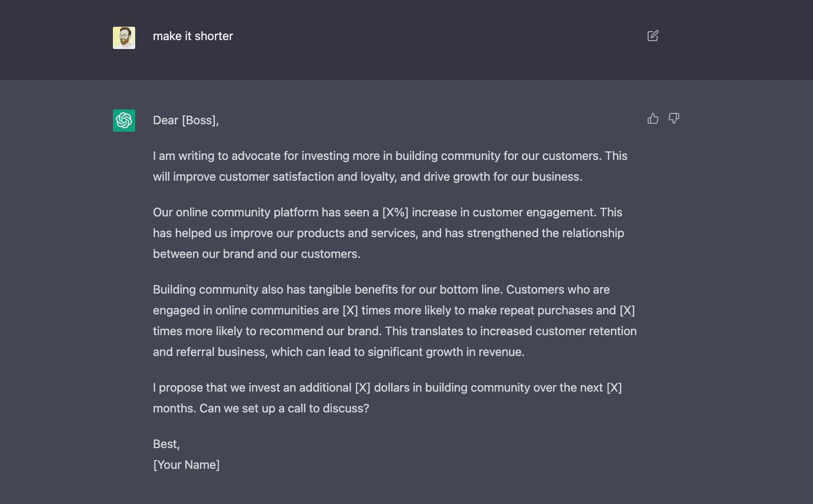Click the paragraph starting "I propose that we invest"
Image resolution: width=813 pixels, height=504 pixels.
tap(387, 398)
